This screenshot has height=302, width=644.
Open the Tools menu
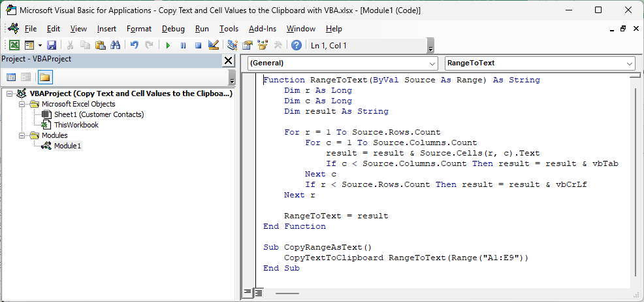pos(229,29)
